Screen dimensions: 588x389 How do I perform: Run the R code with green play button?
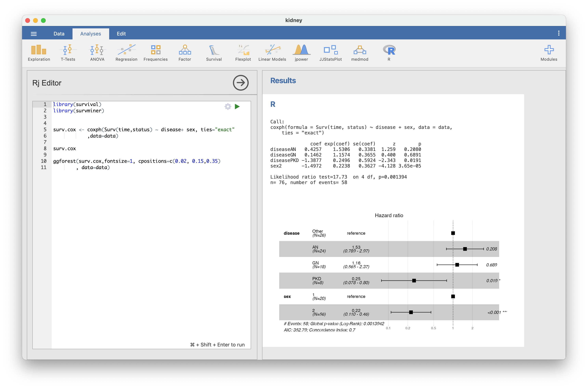click(237, 107)
